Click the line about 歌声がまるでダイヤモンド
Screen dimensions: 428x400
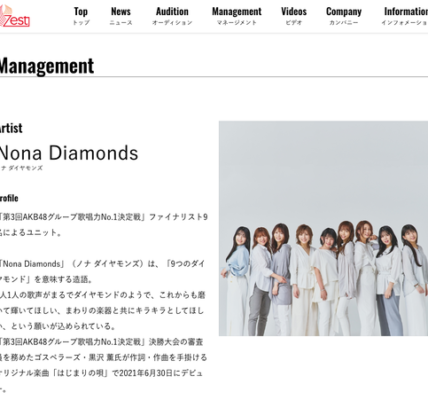(102, 295)
